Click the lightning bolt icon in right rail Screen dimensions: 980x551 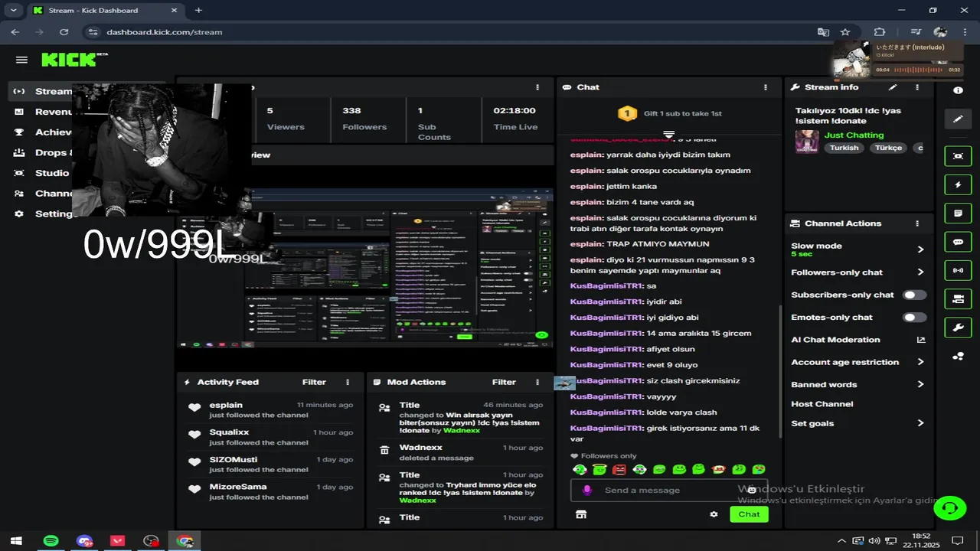click(x=958, y=184)
